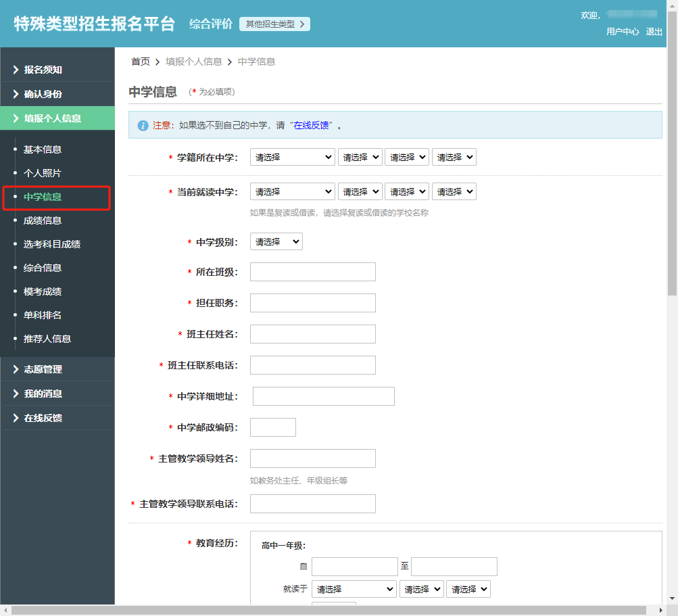Click 中学邮政编码 input field
The height and width of the screenshot is (616, 678).
tap(273, 428)
